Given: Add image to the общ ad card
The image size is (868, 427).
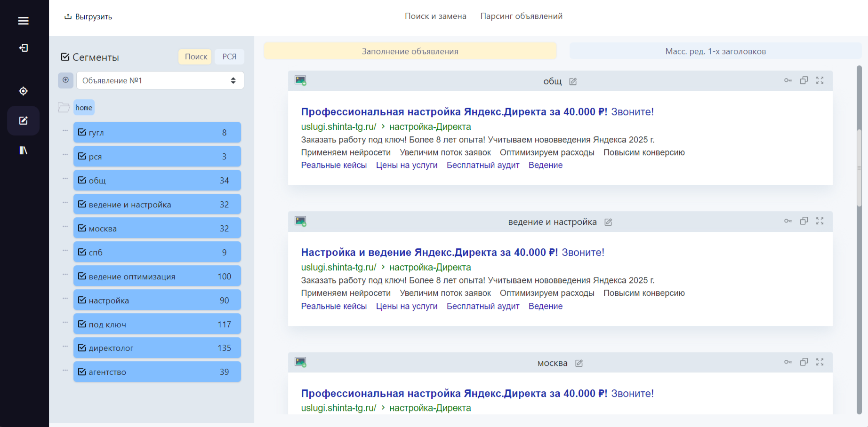Looking at the screenshot, I should 300,80.
